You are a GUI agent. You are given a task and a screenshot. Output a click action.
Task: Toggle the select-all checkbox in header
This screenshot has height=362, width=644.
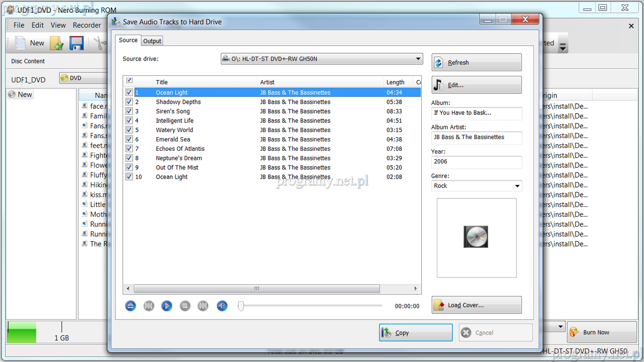[x=129, y=81]
